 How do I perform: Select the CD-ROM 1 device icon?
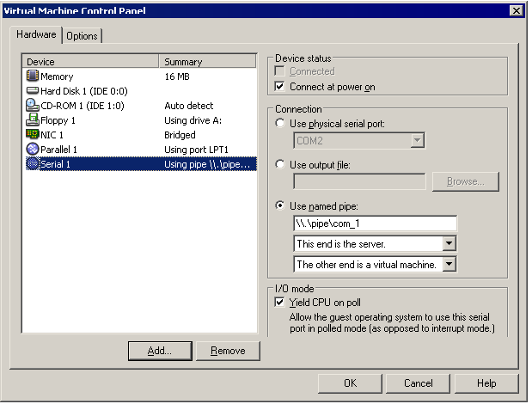33,106
